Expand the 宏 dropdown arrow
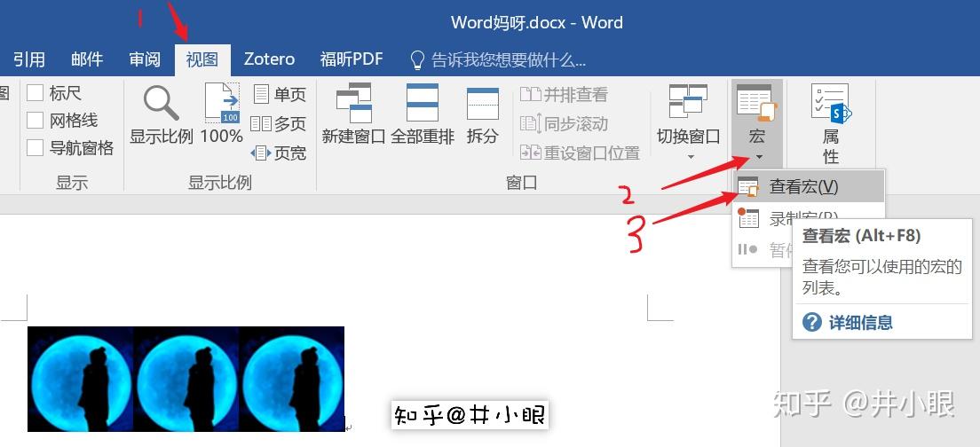Image resolution: width=980 pixels, height=447 pixels. [x=758, y=157]
